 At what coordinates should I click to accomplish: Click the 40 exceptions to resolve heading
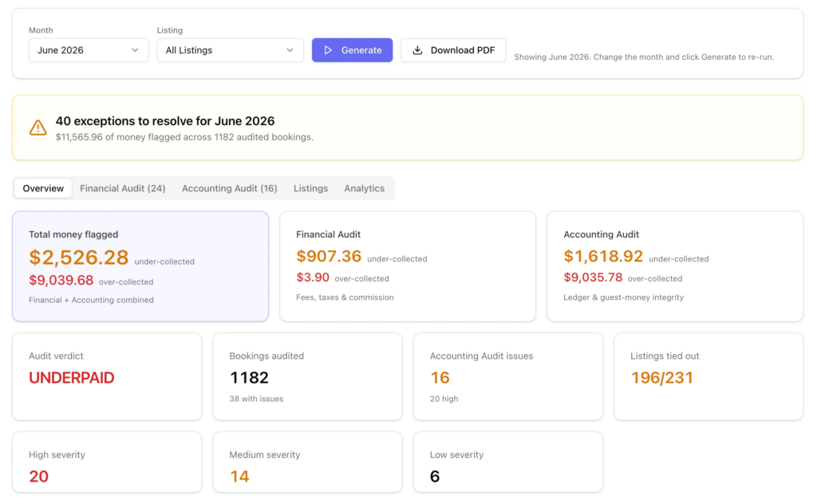tap(165, 120)
